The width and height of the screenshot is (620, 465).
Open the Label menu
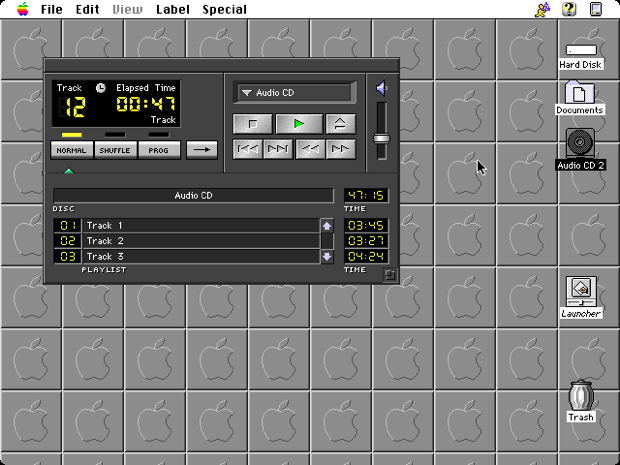pyautogui.click(x=173, y=9)
